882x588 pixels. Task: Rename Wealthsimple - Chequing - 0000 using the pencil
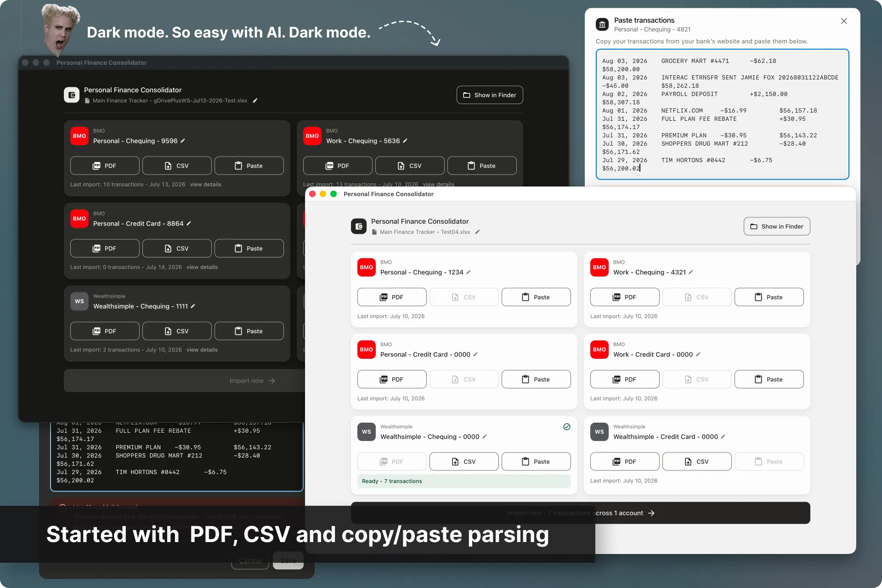485,437
